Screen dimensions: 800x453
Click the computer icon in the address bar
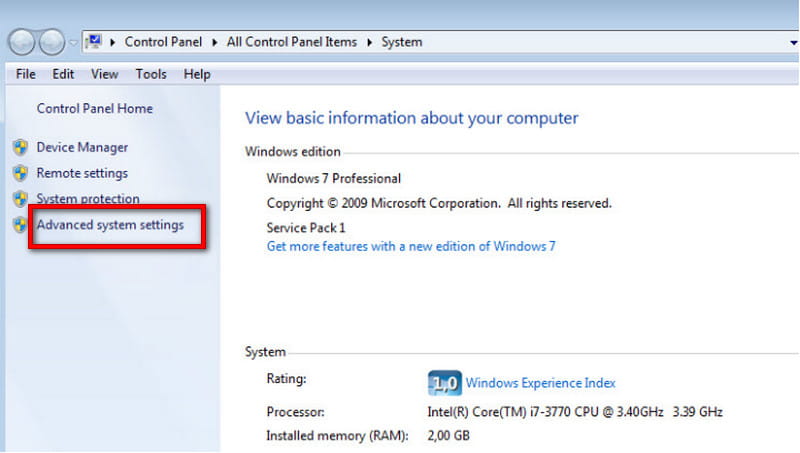[x=94, y=42]
